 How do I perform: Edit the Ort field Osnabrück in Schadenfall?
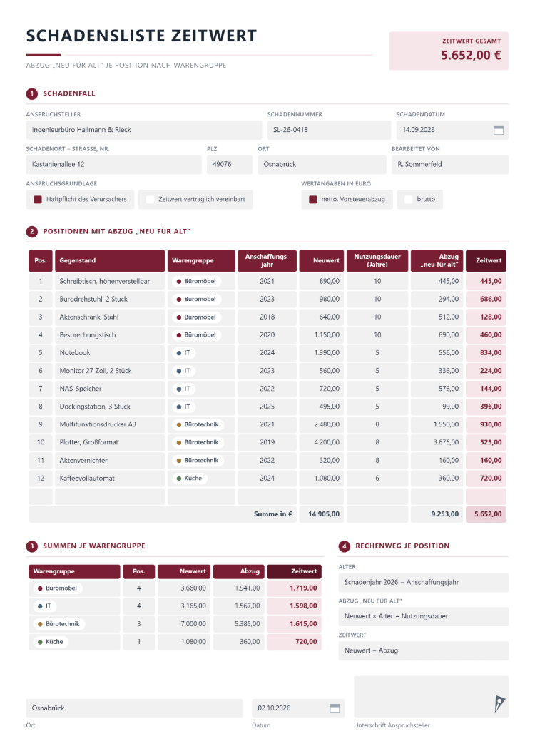pos(322,165)
